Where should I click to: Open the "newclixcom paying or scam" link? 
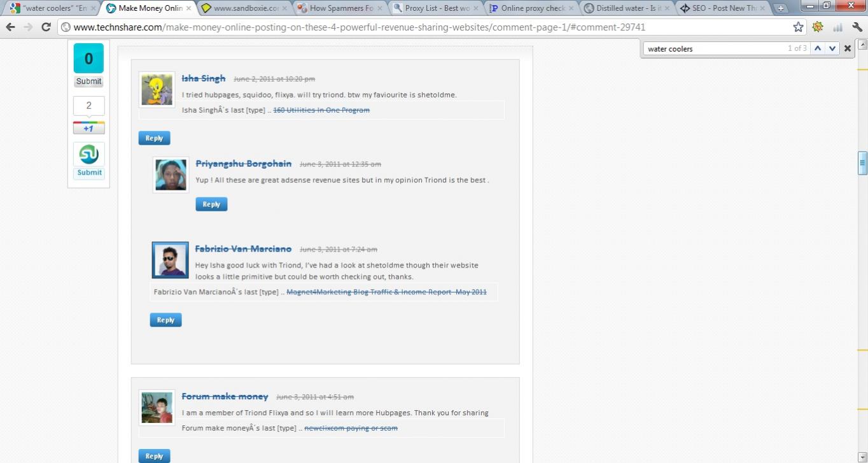(x=351, y=428)
